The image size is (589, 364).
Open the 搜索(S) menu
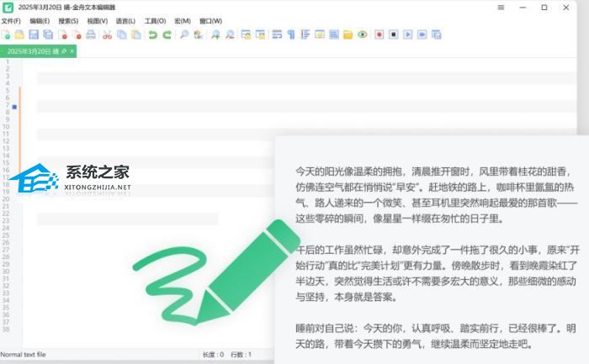coord(68,21)
